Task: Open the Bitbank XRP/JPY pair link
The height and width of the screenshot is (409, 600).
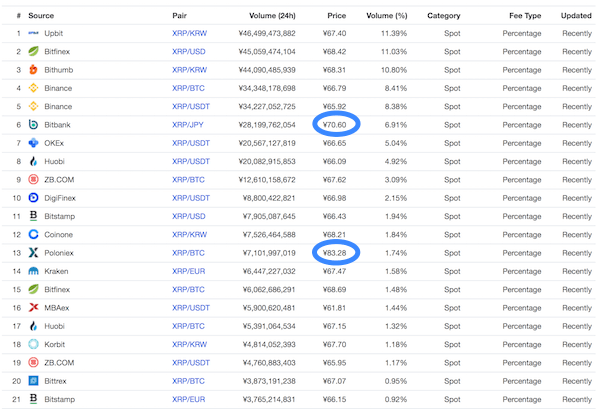Action: tap(188, 125)
